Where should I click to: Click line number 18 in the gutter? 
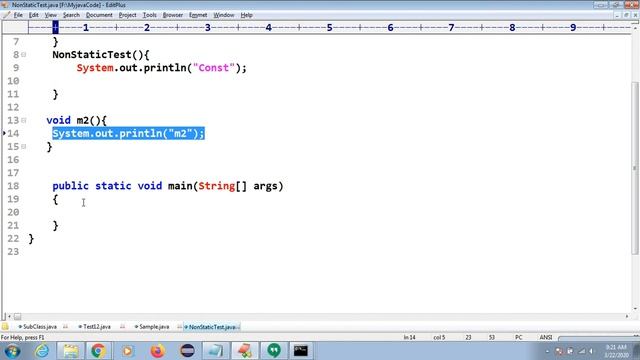[x=13, y=186]
